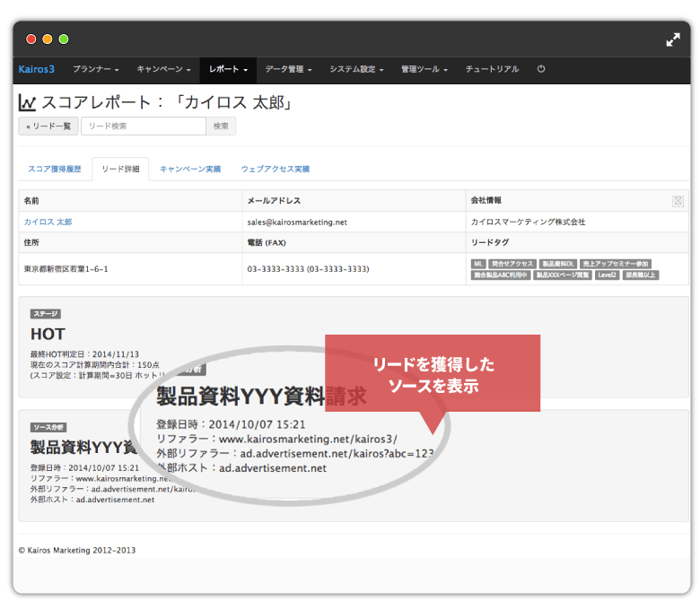Click the HOT stage text

48,335
